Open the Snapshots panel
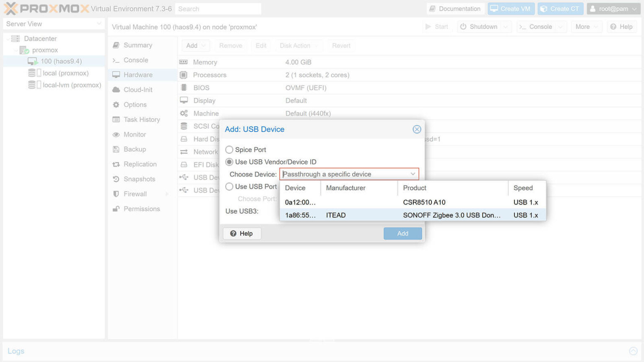The width and height of the screenshot is (644, 362). pos(139,179)
